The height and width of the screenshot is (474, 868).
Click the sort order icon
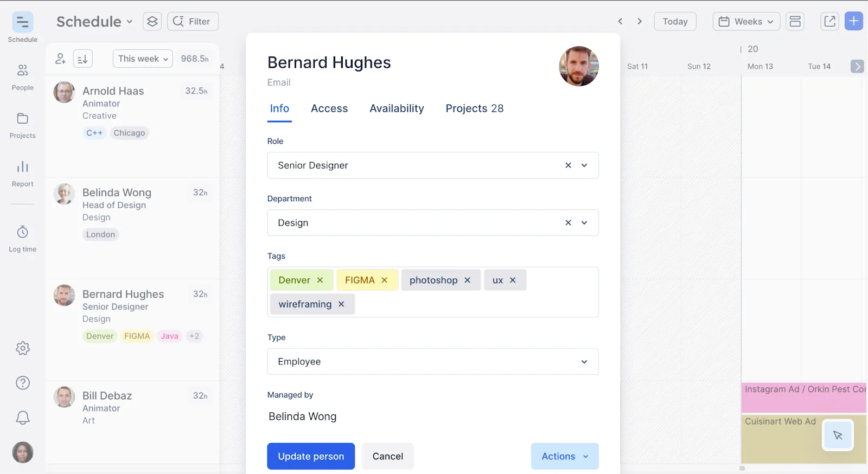[82, 59]
